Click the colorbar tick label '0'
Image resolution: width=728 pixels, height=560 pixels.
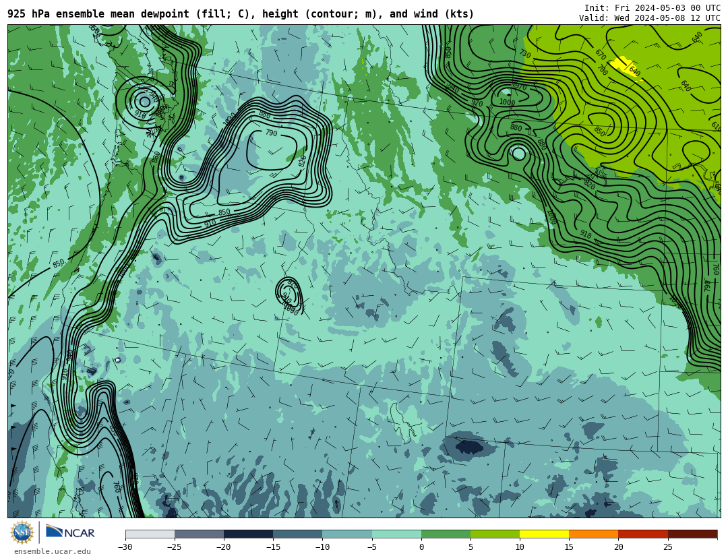click(421, 547)
